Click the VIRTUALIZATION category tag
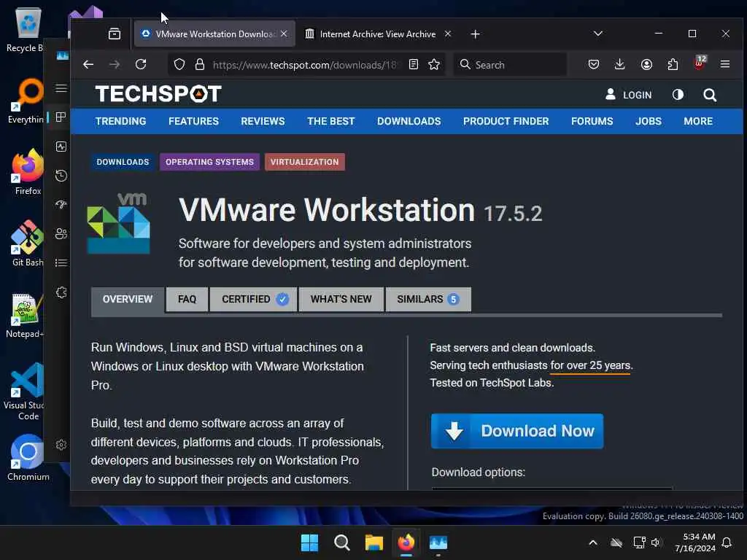Image resolution: width=747 pixels, height=560 pixels. pos(304,162)
